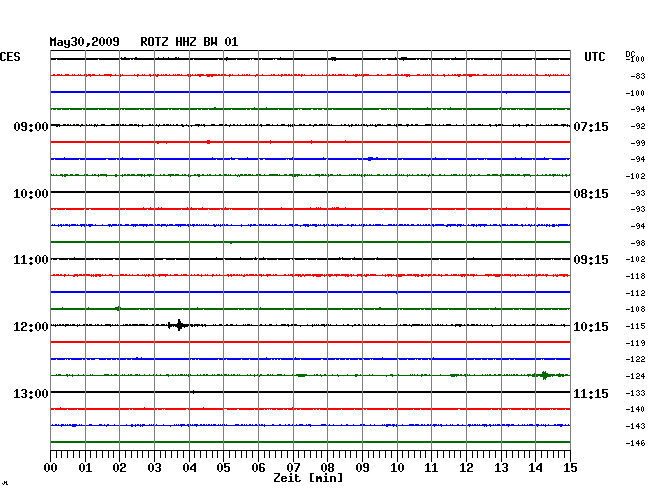Click the black seismic burst on the 12:00 trace

pos(179,325)
